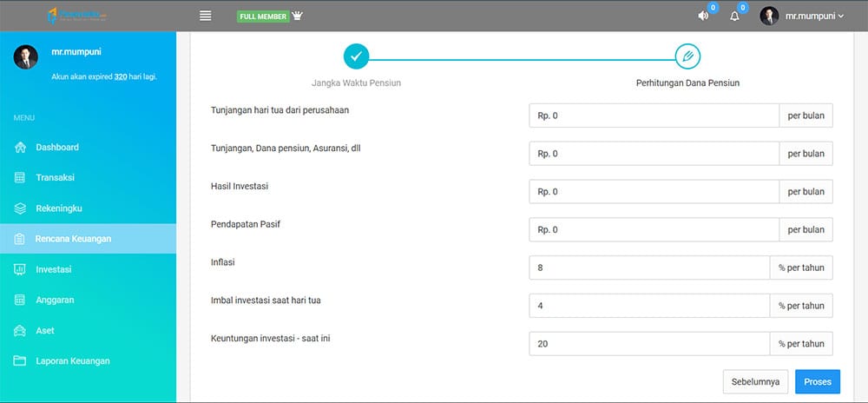Click the Pendapatan Pasif amount field
Image resolution: width=868 pixels, height=403 pixels.
(x=654, y=230)
